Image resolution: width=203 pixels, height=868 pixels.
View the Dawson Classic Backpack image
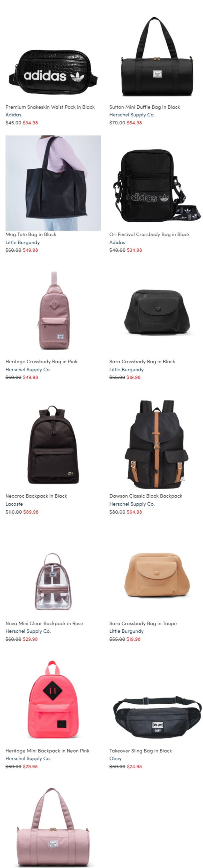[x=156, y=445]
